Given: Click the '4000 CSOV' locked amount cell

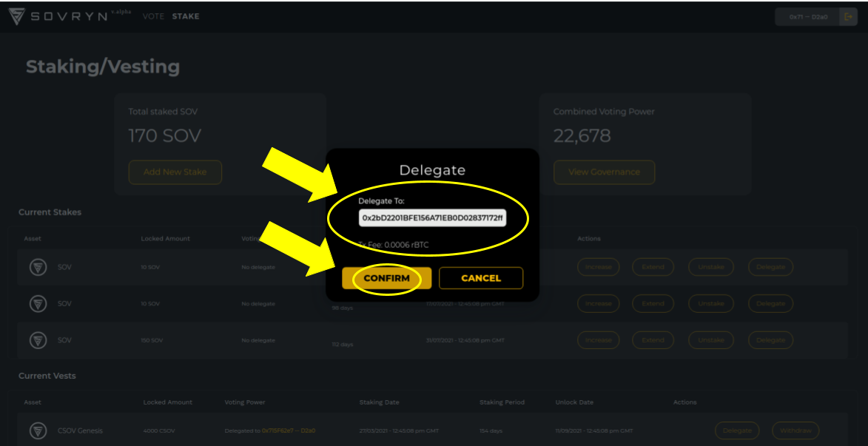Looking at the screenshot, I should pos(159,430).
